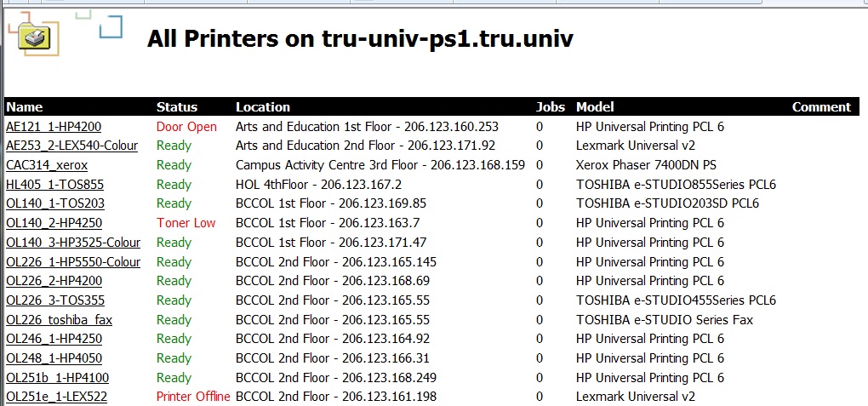Click the OL140_1-TOS203 printer name
868x406 pixels.
pos(55,203)
